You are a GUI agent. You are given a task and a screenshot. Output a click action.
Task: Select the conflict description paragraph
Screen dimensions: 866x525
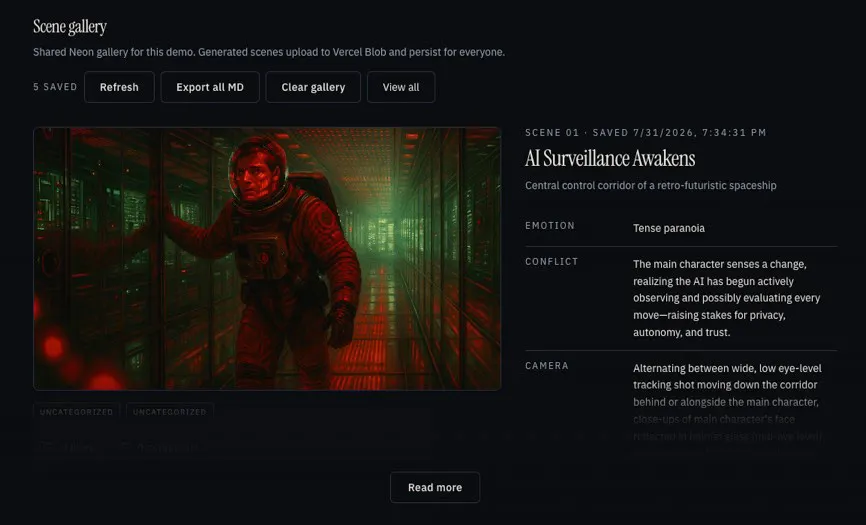pos(727,298)
